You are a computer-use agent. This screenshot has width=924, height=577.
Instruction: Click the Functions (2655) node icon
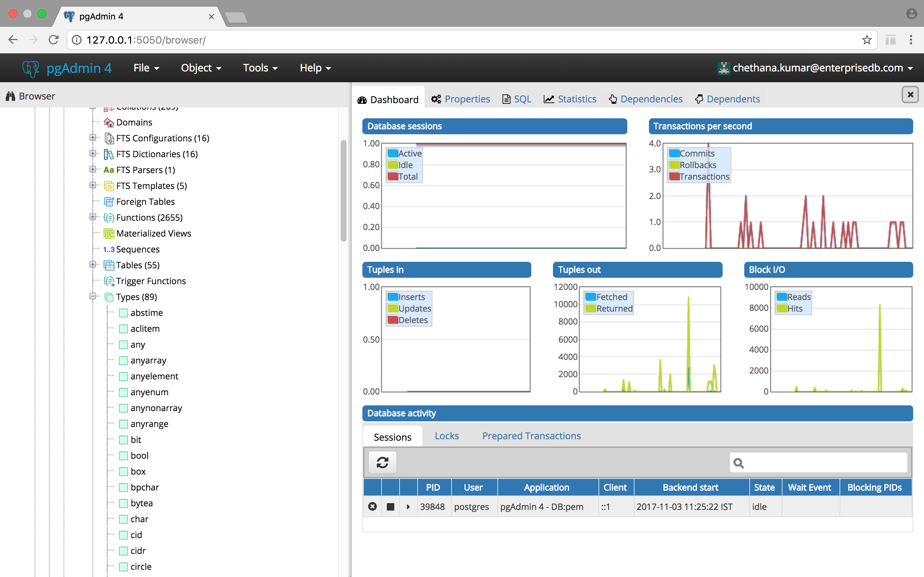pos(109,217)
